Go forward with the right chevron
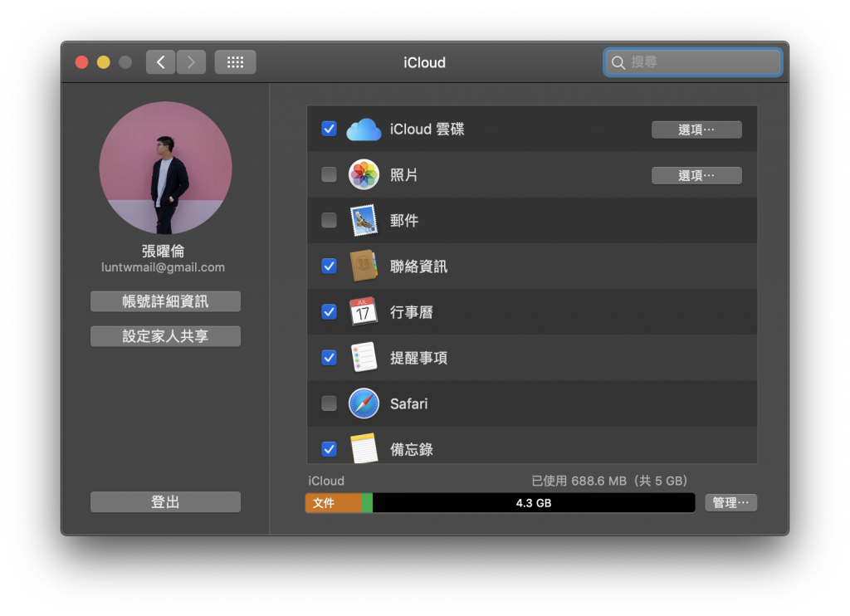Screen dimensions: 850x616 [191, 62]
